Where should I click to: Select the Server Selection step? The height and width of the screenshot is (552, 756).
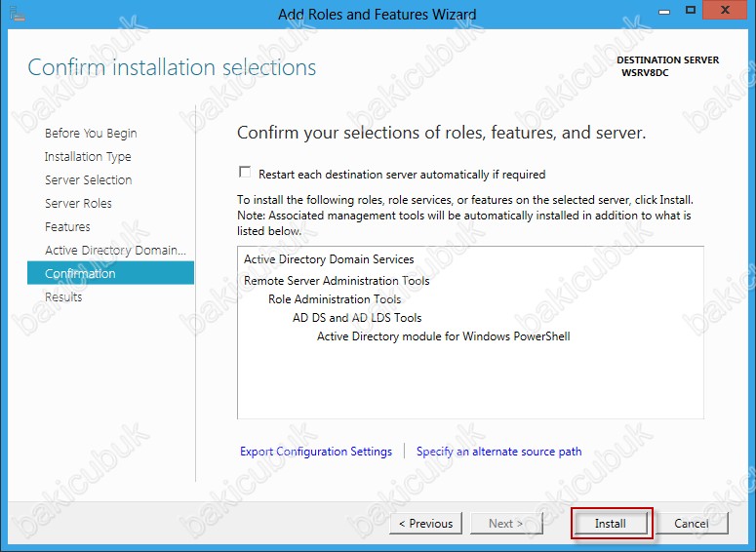pos(88,179)
